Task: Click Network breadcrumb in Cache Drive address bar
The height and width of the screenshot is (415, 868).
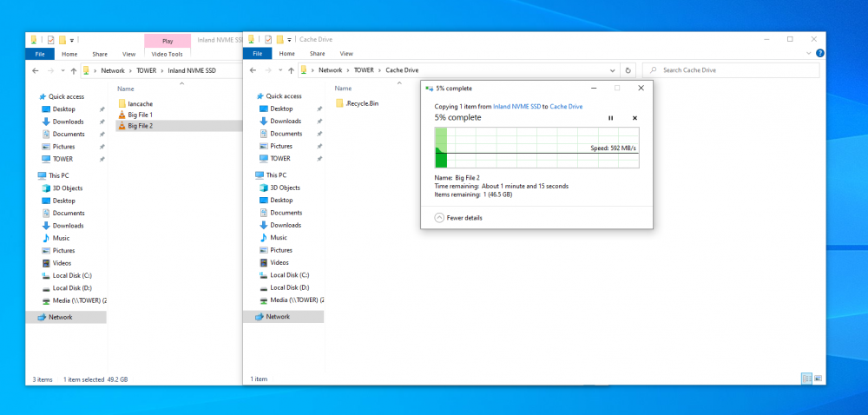Action: [330, 70]
